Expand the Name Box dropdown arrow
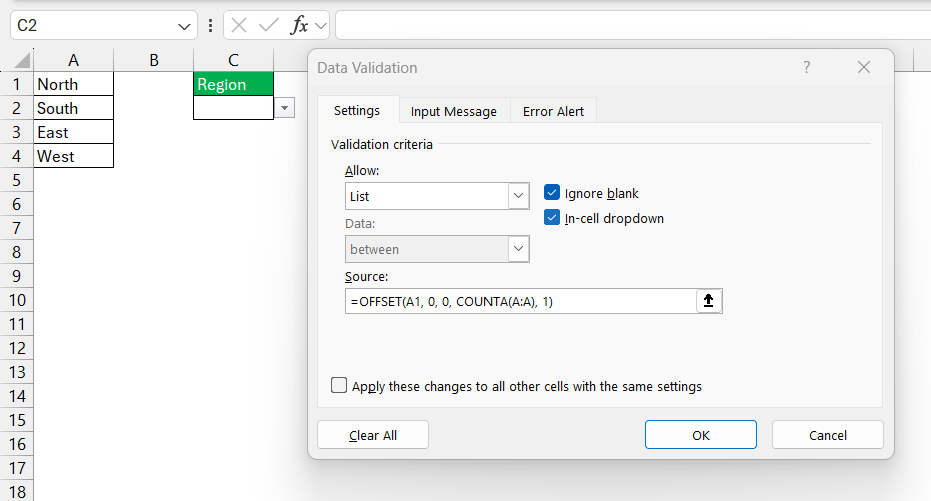Screen dimensions: 931x501 coord(184,26)
